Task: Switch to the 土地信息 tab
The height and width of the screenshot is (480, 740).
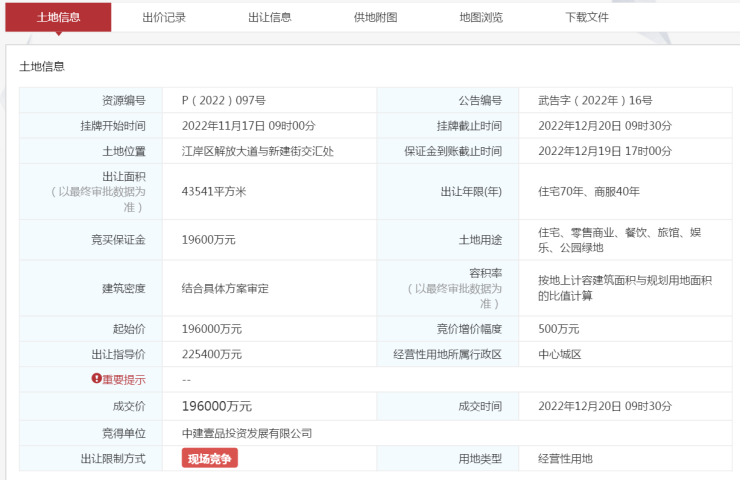Action: (x=58, y=17)
